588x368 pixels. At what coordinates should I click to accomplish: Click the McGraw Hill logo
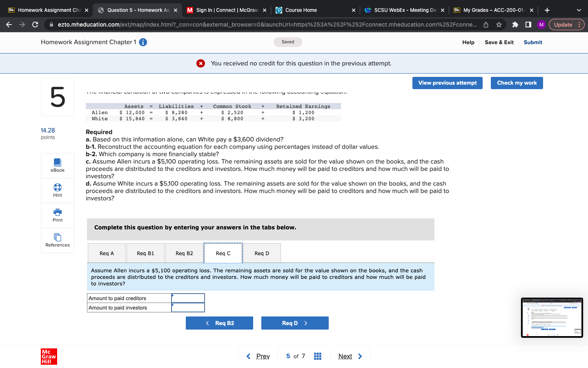coord(49,357)
